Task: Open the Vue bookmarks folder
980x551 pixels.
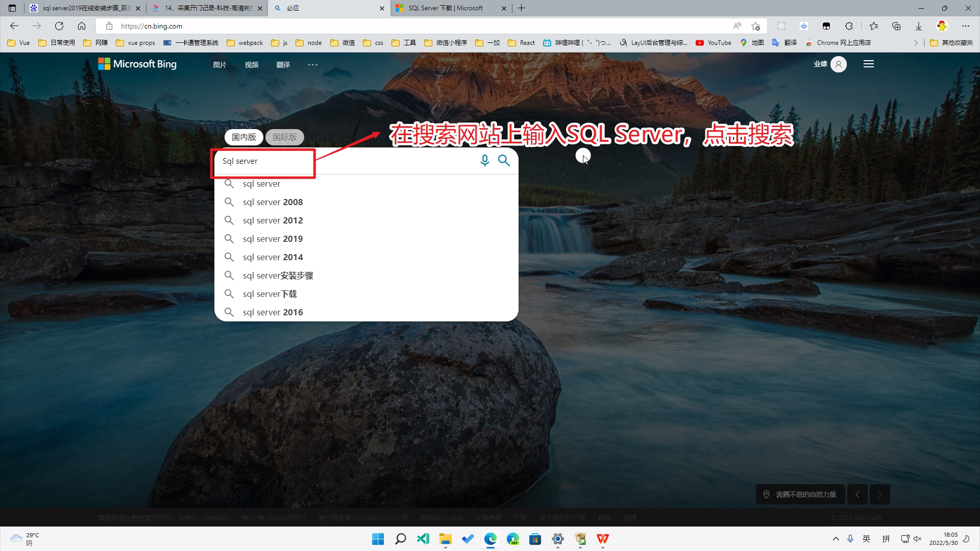Action: [x=19, y=43]
